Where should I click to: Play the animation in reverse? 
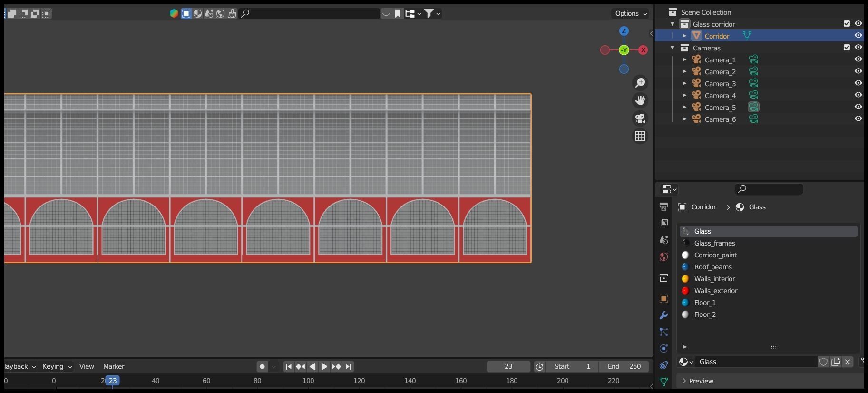pos(312,367)
